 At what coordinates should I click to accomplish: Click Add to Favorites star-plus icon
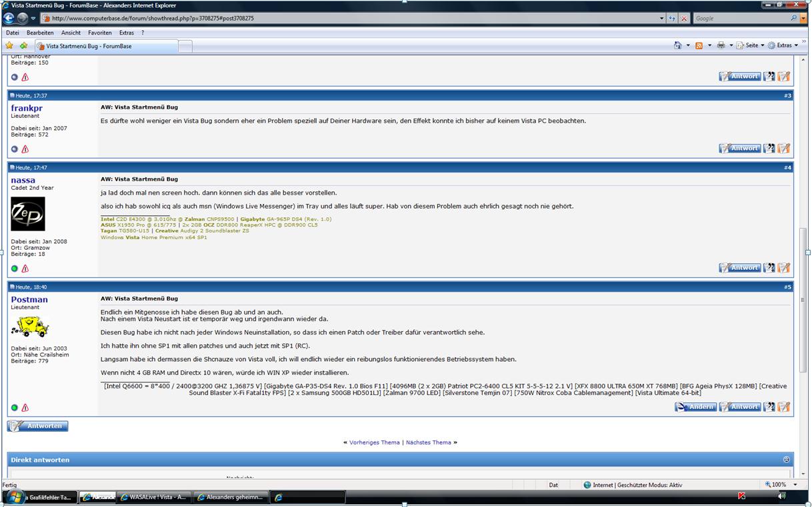click(23, 46)
